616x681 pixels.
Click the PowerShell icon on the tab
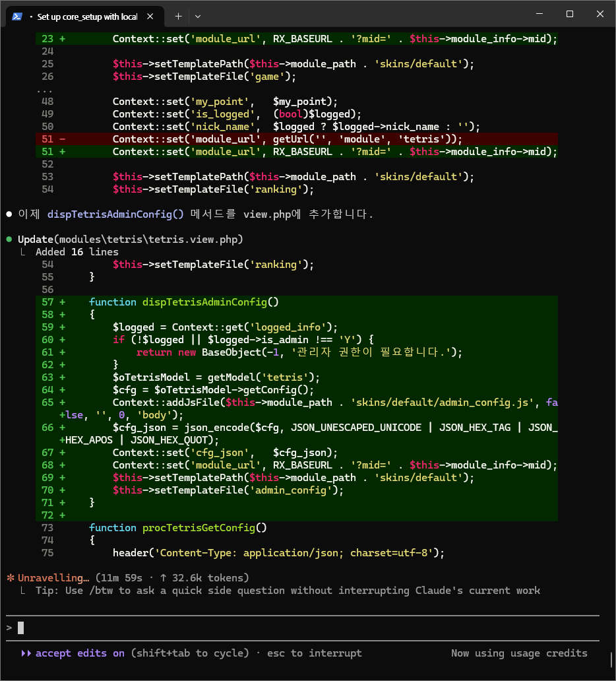(17, 16)
